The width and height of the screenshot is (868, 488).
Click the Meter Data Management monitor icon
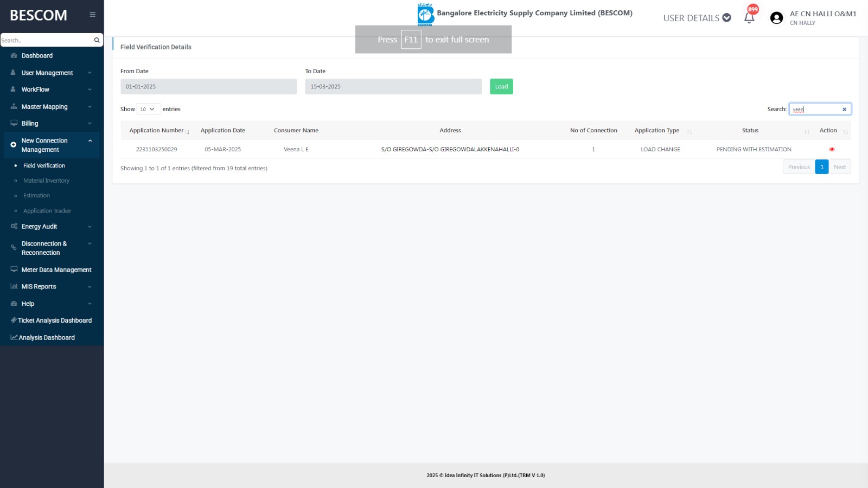14,269
